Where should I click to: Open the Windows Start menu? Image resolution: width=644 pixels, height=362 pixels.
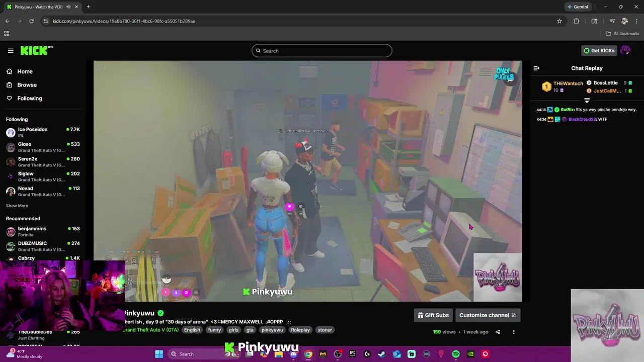tap(159, 354)
